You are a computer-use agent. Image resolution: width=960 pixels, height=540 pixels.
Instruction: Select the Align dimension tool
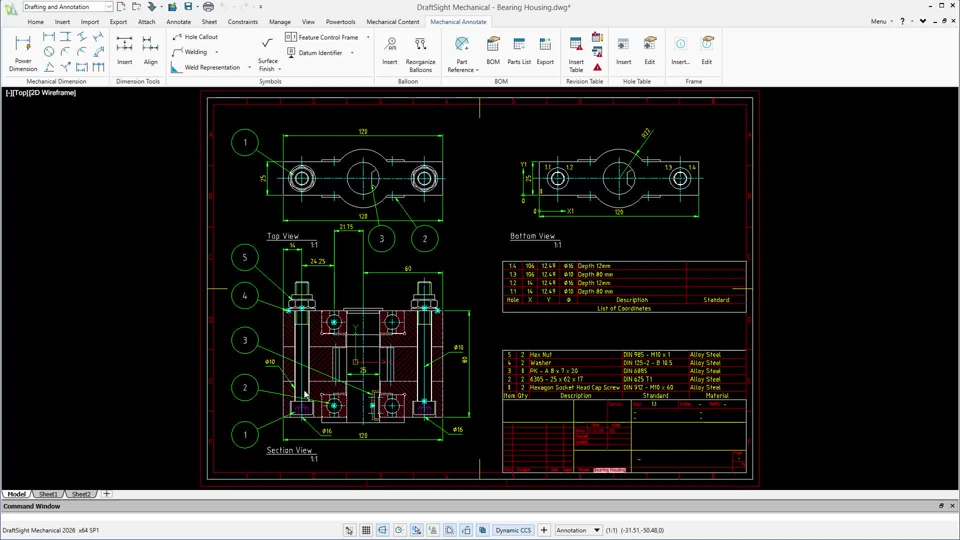coord(150,52)
